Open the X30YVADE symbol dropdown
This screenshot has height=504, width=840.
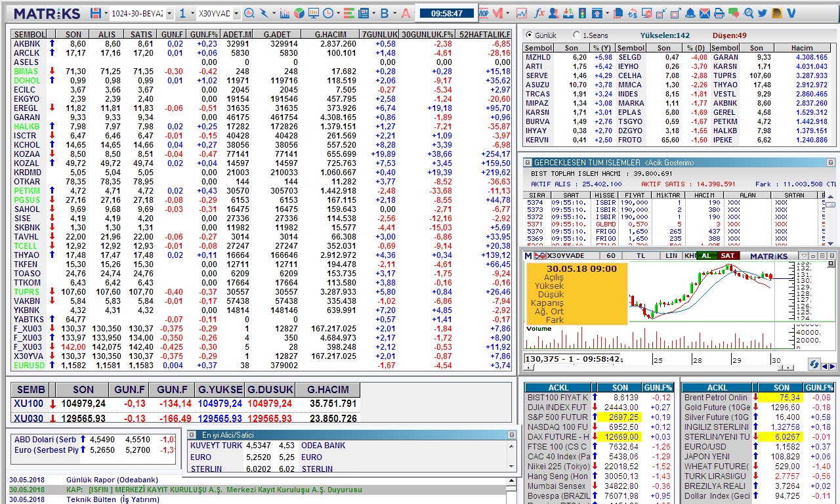point(236,14)
